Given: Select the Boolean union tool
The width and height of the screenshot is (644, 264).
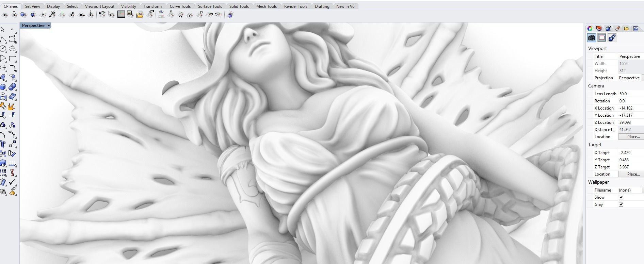Looking at the screenshot, I should [12, 87].
